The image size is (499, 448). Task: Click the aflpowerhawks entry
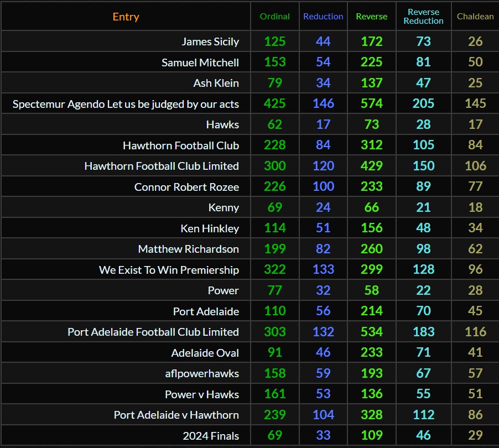[x=202, y=373]
